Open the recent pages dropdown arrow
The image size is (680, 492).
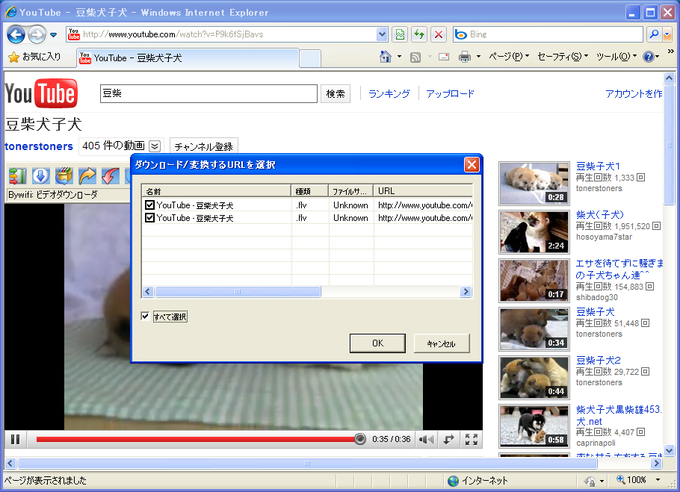pos(53,35)
